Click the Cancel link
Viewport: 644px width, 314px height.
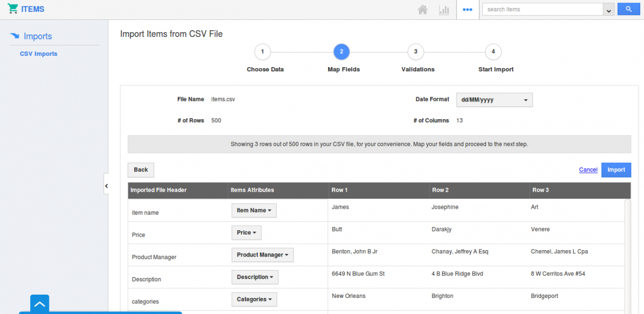coord(588,170)
